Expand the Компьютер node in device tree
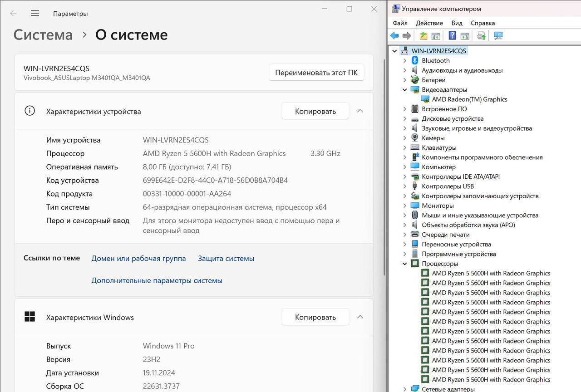 tap(405, 167)
